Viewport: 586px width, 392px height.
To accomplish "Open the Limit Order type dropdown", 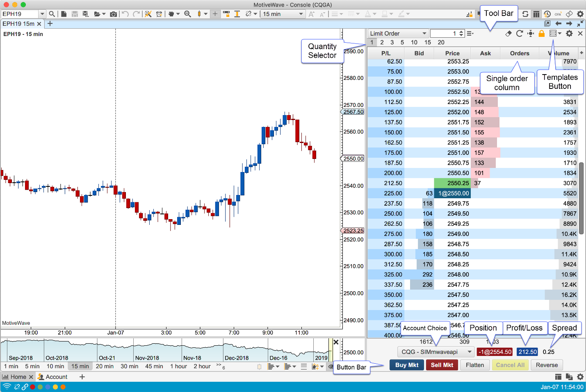I will (398, 34).
